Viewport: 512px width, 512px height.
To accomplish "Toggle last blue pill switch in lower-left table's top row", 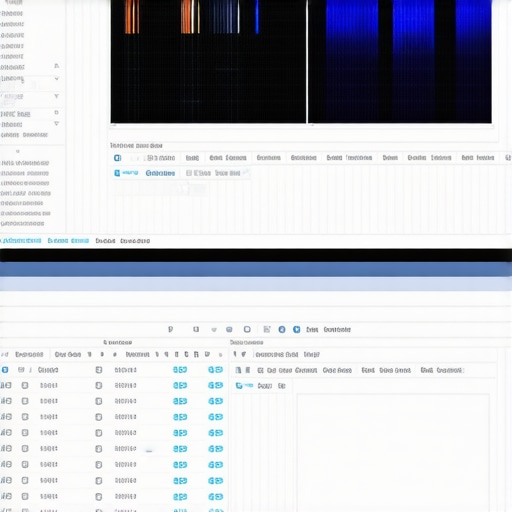I will click(215, 370).
